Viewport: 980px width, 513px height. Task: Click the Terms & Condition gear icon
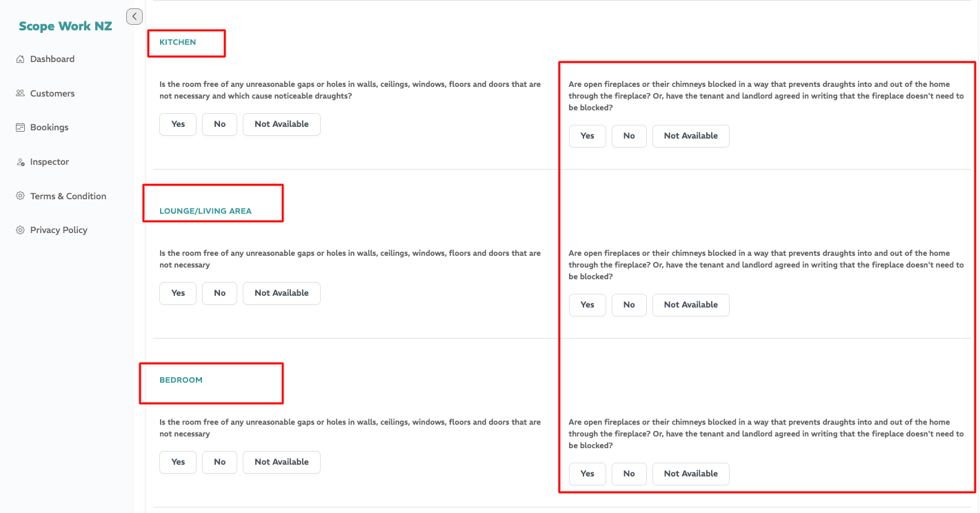tap(21, 196)
